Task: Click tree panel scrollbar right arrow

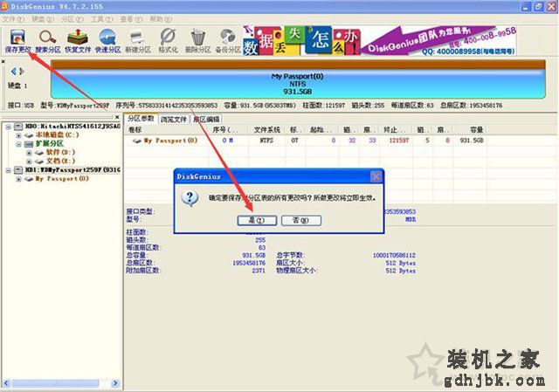Action: (114, 383)
